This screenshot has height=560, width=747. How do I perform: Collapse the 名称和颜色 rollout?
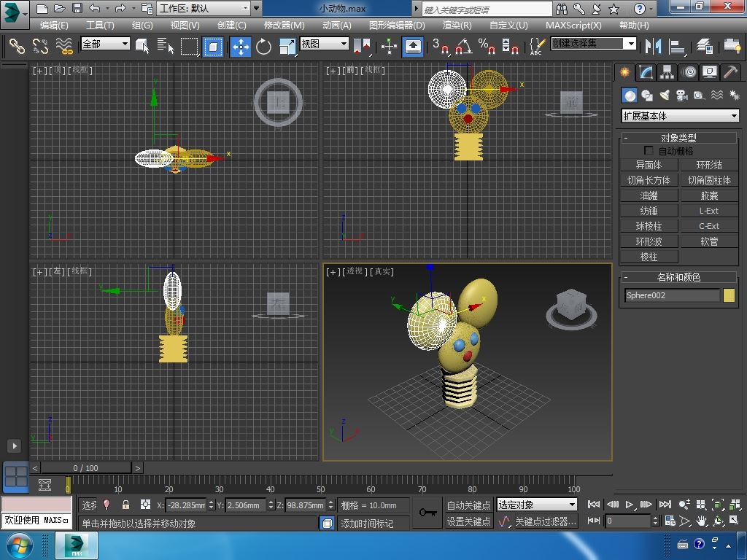678,277
